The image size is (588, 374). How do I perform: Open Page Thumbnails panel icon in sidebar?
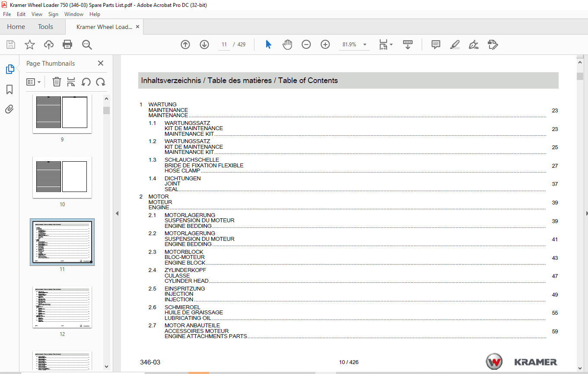[x=10, y=69]
